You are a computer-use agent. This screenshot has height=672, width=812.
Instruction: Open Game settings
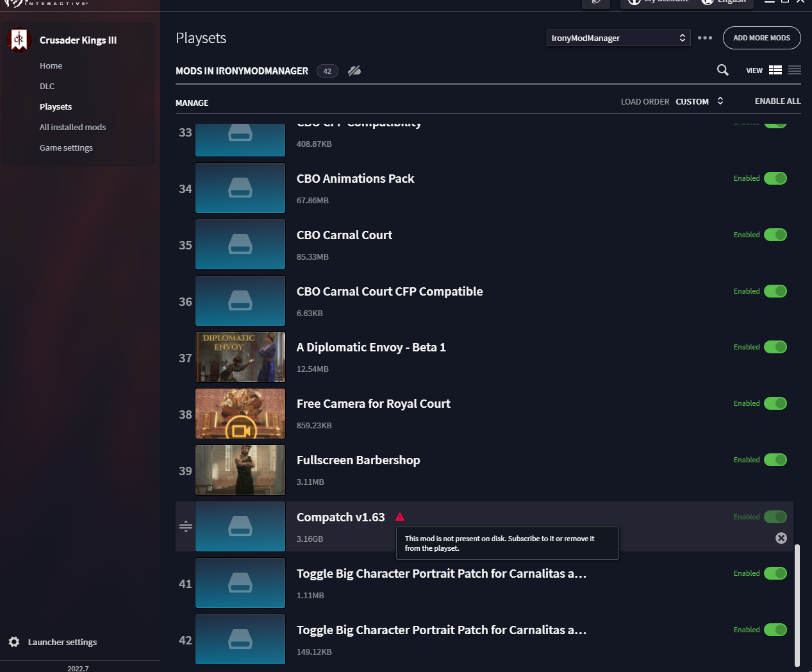[x=66, y=147]
